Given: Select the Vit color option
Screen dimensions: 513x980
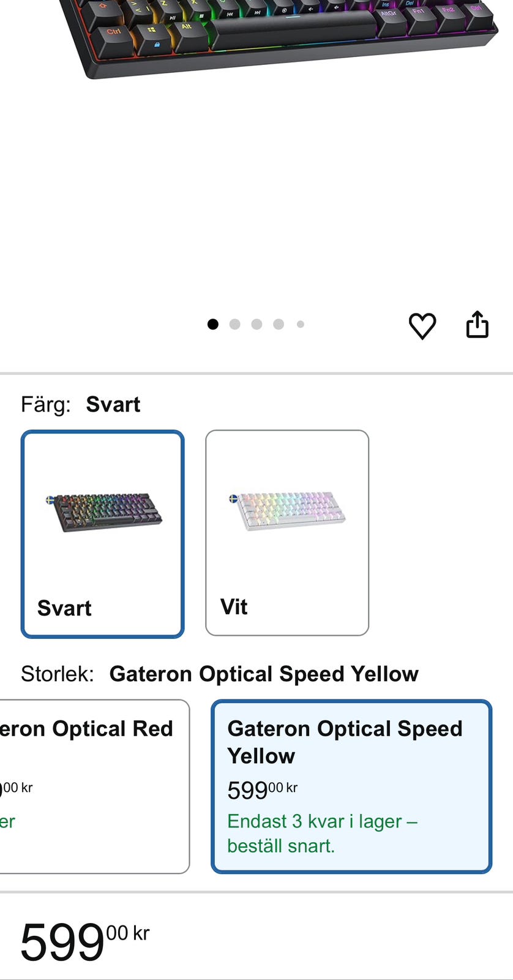Looking at the screenshot, I should click(x=287, y=533).
